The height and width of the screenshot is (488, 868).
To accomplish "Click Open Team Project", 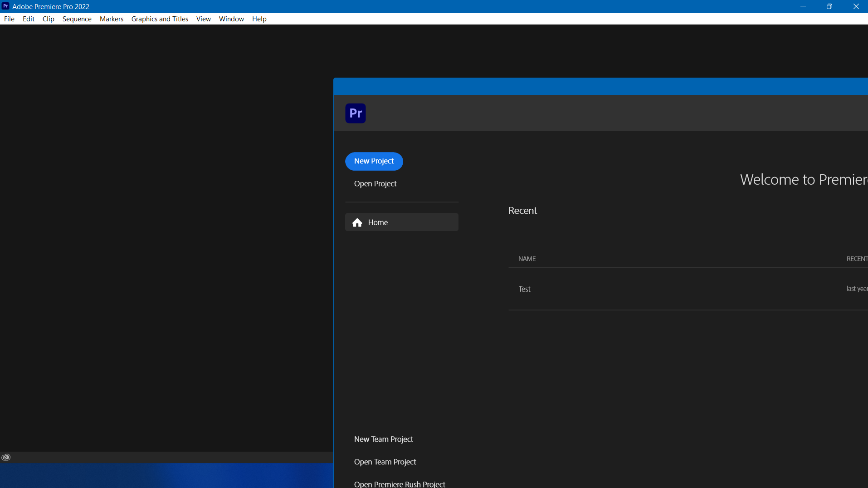I will [385, 462].
